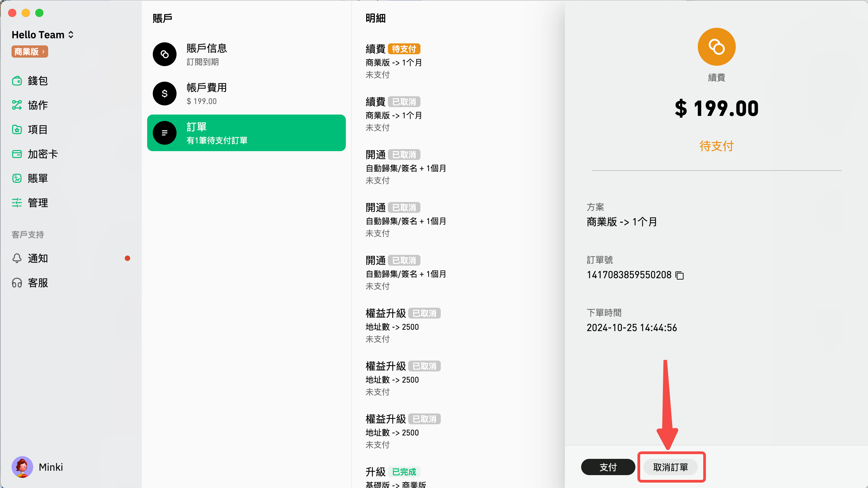The height and width of the screenshot is (488, 868).
Task: Click the wallet (錢包) sidebar icon
Action: coord(17,81)
